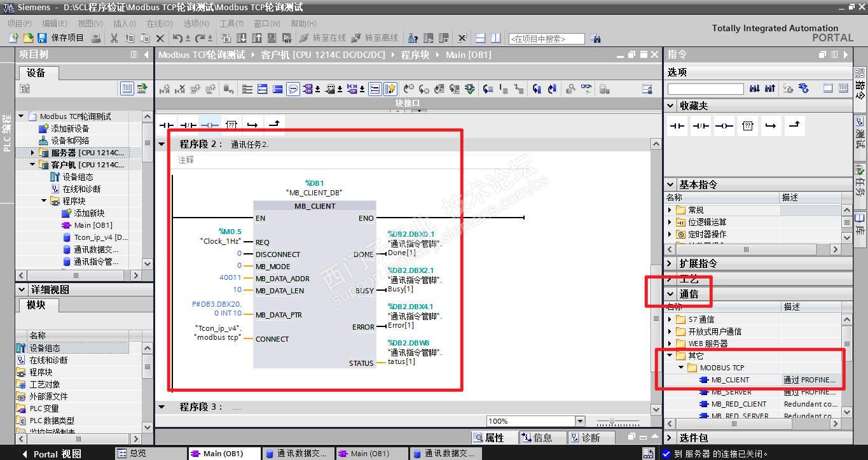
Task: Open the 帮助(H) menu
Action: pos(303,24)
